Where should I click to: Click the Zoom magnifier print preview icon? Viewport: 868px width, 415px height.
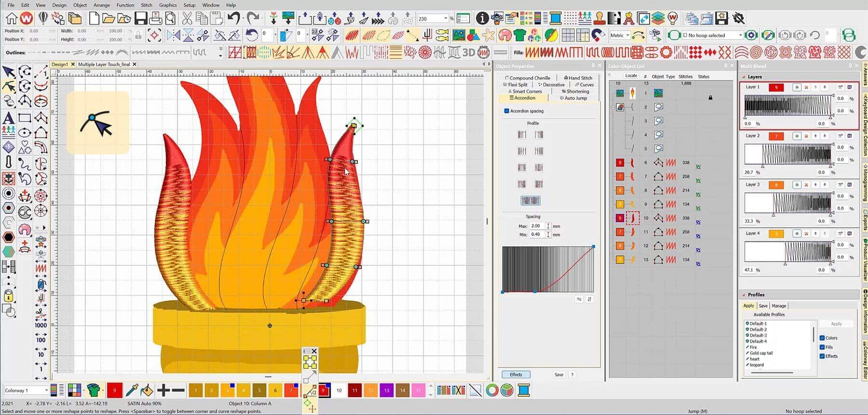pyautogui.click(x=170, y=18)
